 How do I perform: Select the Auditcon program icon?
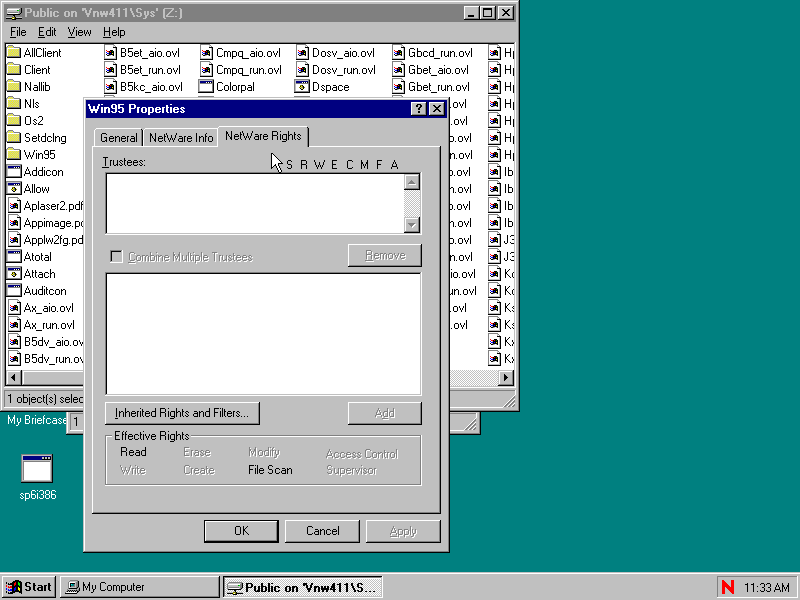point(14,291)
